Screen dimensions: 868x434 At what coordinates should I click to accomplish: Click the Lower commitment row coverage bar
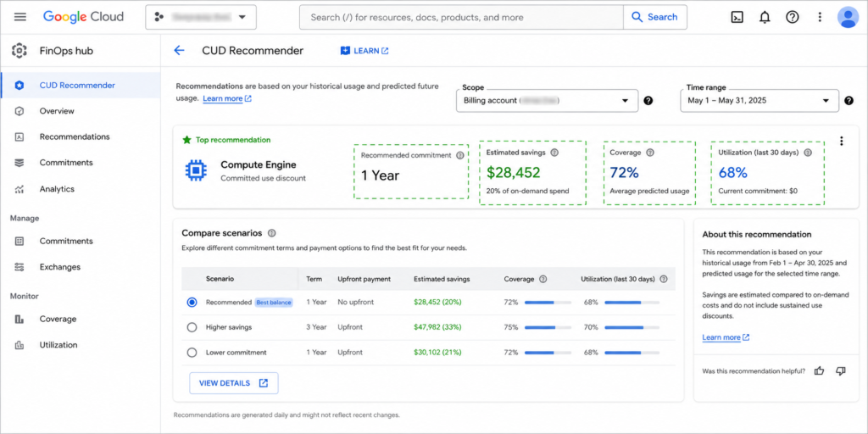[548, 353]
